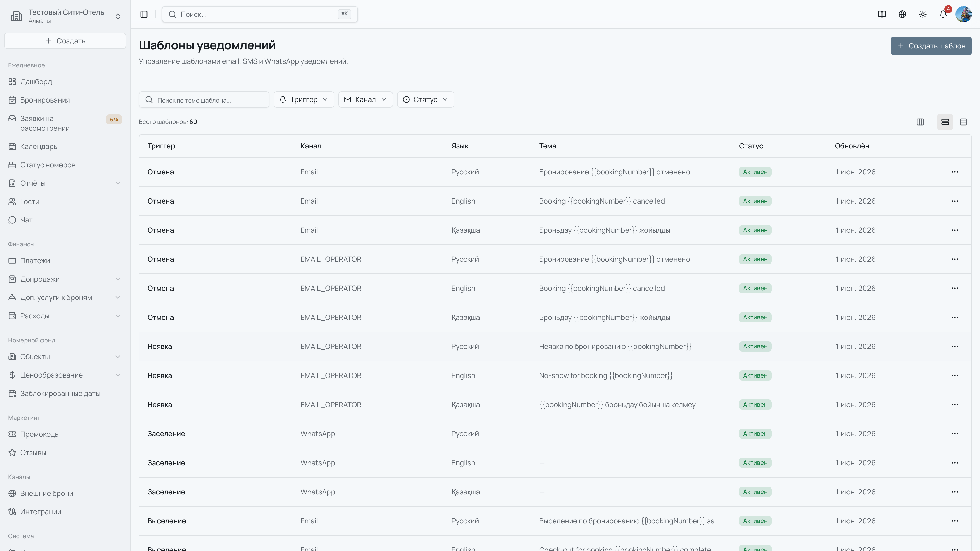Open Чат in sidebar
980x551 pixels.
[x=65, y=220]
